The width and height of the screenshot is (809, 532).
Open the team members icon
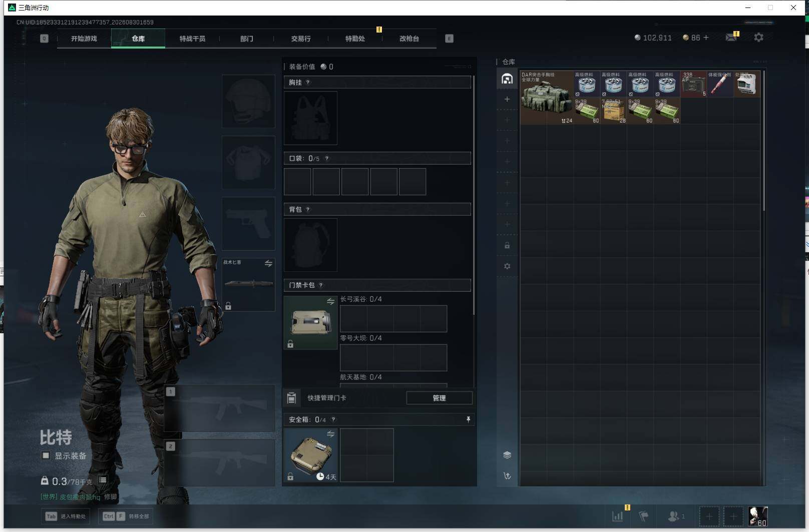tap(676, 516)
